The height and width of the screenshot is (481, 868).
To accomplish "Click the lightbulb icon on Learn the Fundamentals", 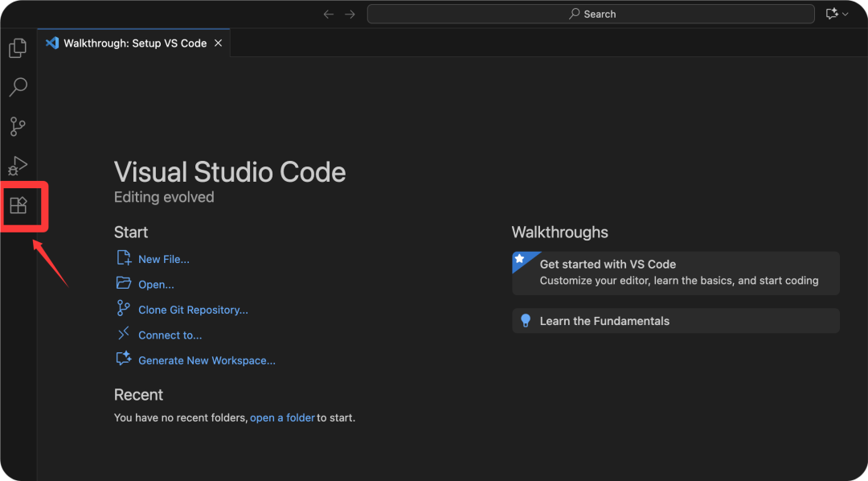I will 526,321.
